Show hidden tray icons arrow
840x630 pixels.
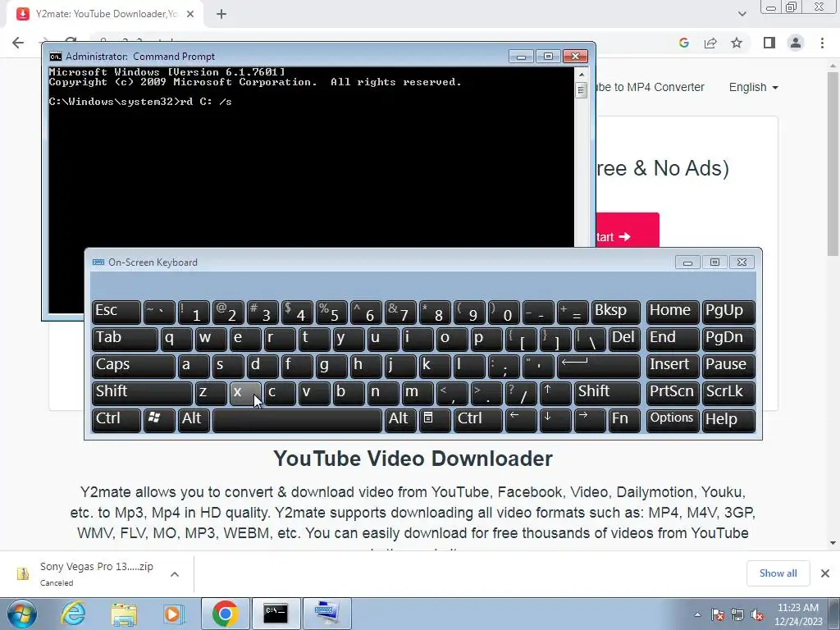click(697, 614)
